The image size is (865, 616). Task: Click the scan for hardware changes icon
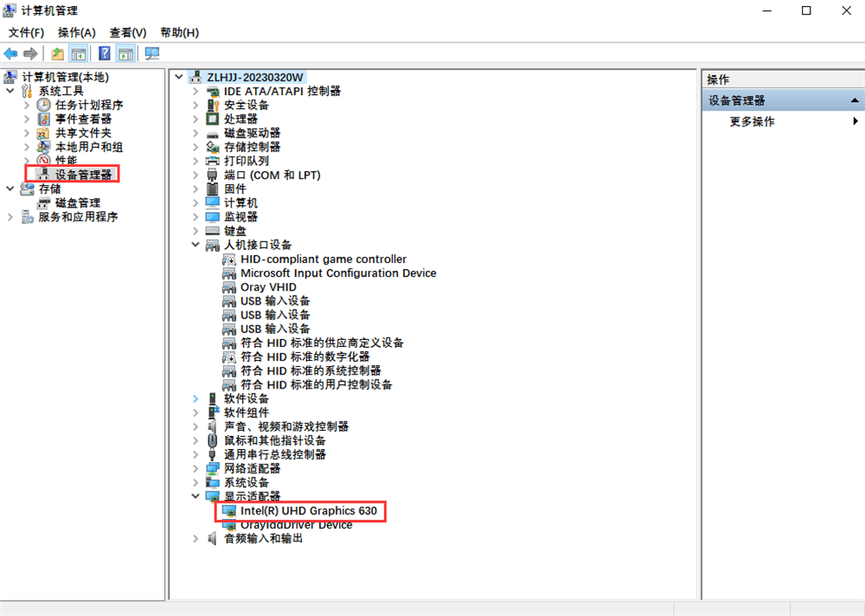click(x=152, y=54)
